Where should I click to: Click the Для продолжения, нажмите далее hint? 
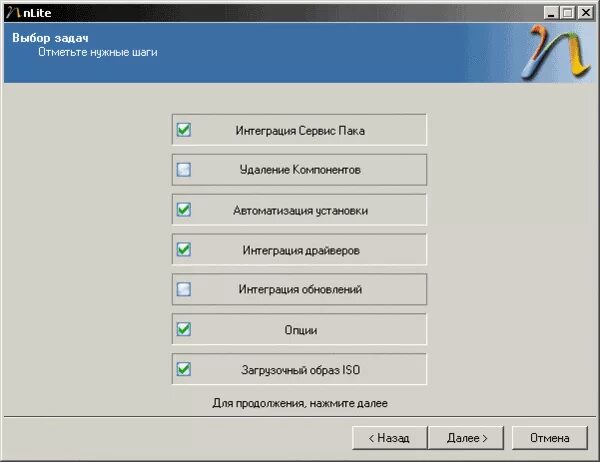pyautogui.click(x=300, y=403)
